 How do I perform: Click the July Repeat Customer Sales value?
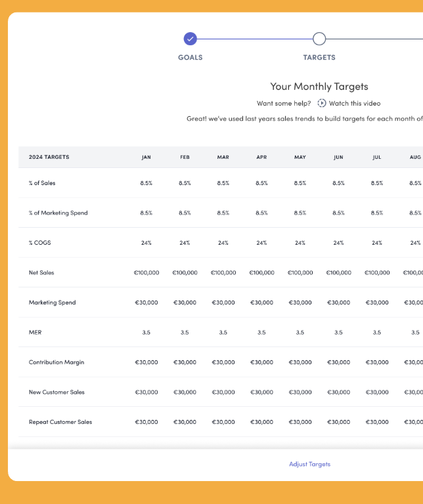tap(377, 422)
